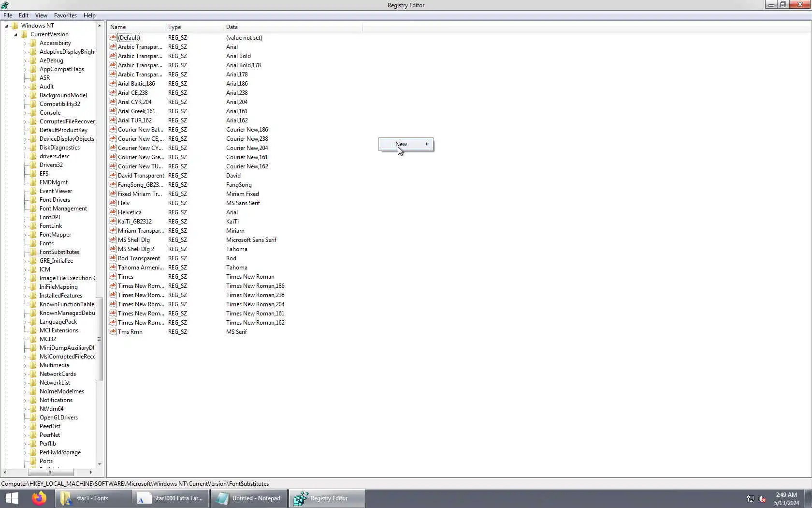Click the MS Shell Dlg value icon
Image resolution: width=812 pixels, height=508 pixels.
(113, 239)
